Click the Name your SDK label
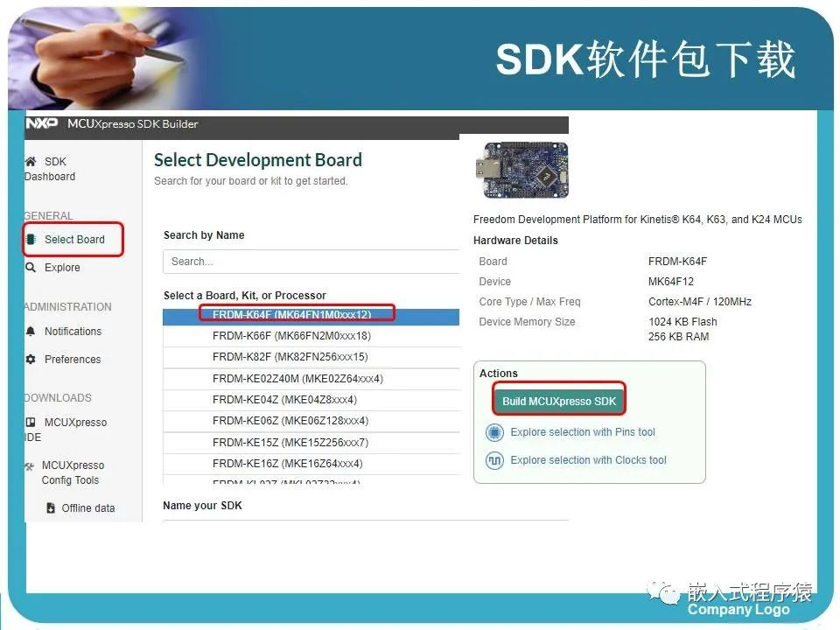The image size is (840, 630). 202,506
